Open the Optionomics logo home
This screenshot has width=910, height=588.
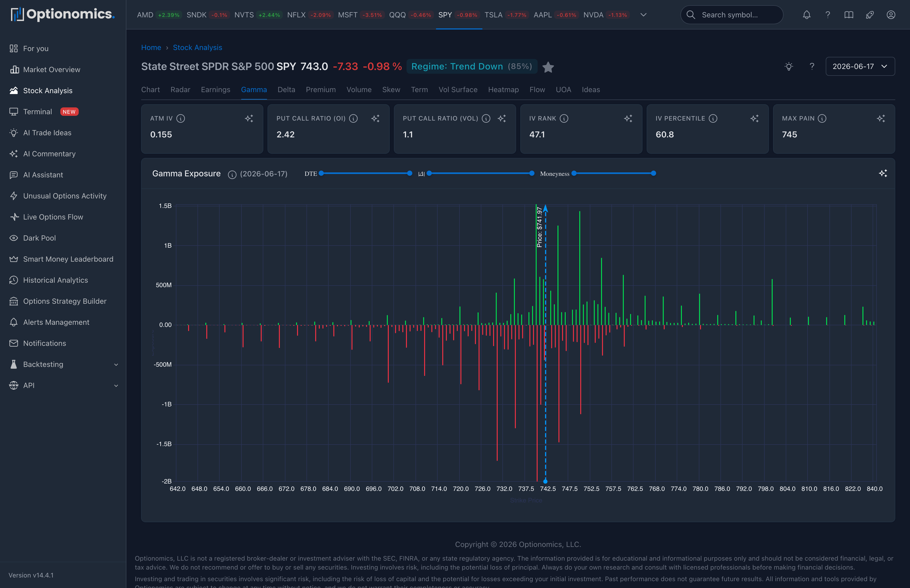coord(63,14)
